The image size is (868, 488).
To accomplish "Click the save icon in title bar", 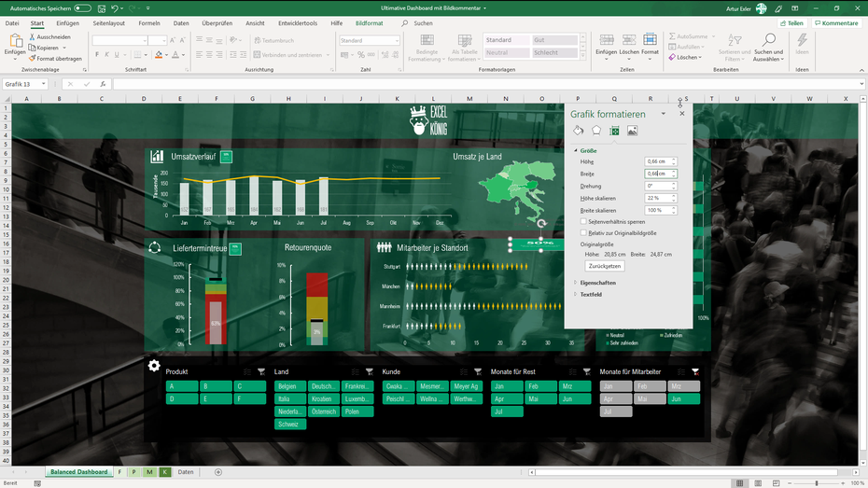I will (x=102, y=8).
